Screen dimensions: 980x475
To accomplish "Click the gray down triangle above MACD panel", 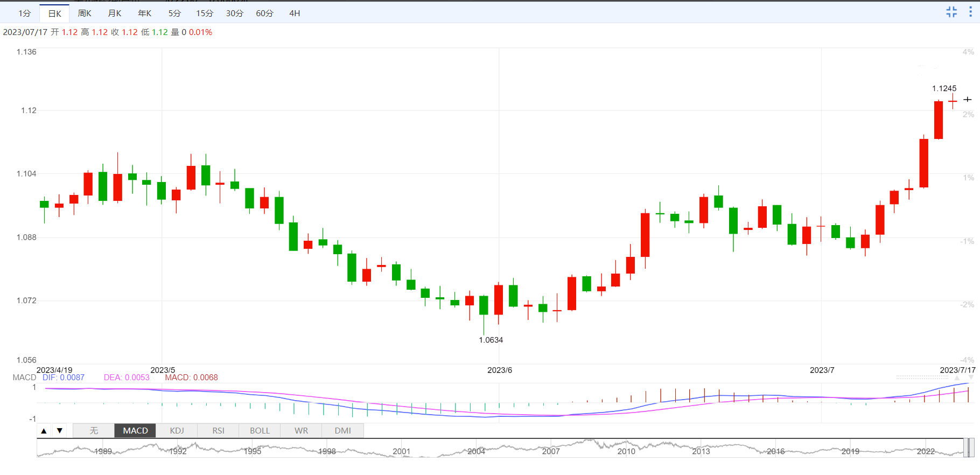I will click(971, 378).
